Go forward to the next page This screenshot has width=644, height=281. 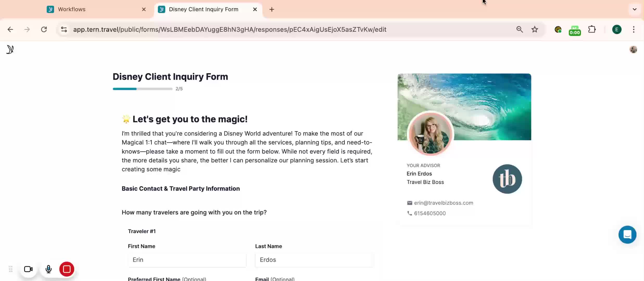[x=27, y=29]
